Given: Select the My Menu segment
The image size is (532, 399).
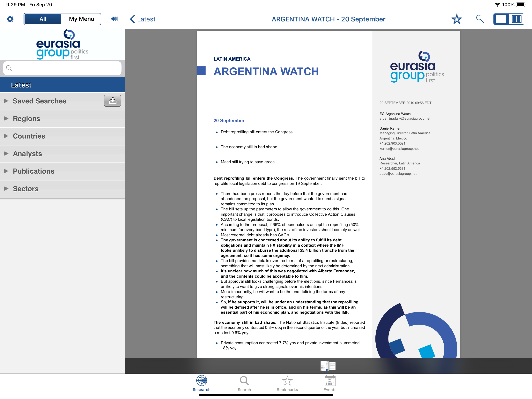Looking at the screenshot, I should pos(81,19).
